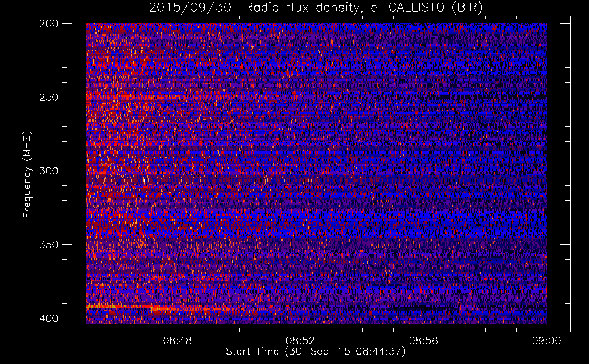Select the 400 frequency tick label
Viewport: 589px width, 364px height.
(x=48, y=318)
